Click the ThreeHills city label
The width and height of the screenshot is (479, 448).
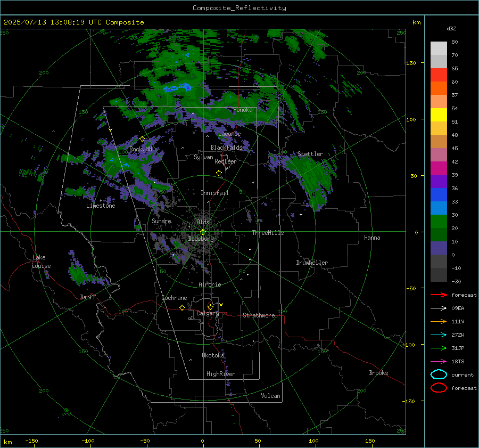pyautogui.click(x=268, y=233)
